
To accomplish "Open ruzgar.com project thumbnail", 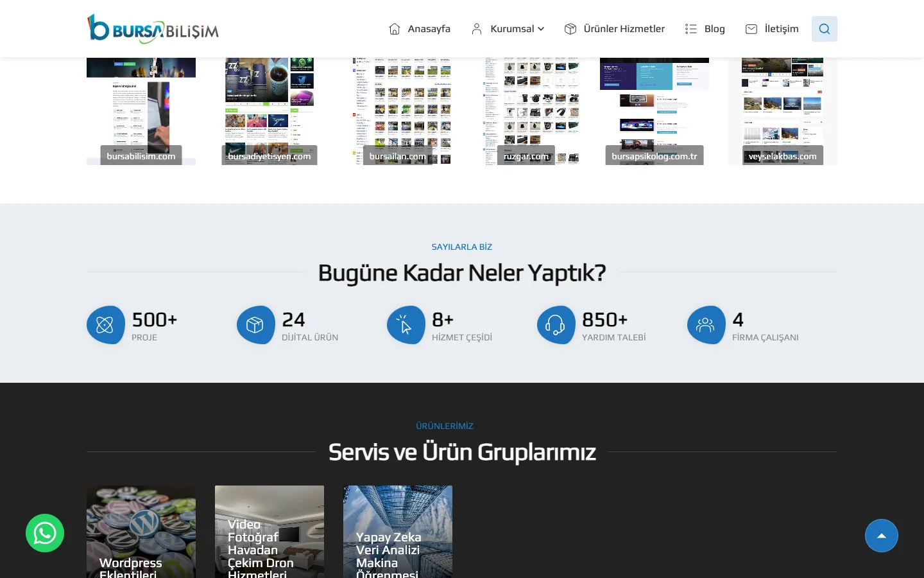I will [x=526, y=111].
